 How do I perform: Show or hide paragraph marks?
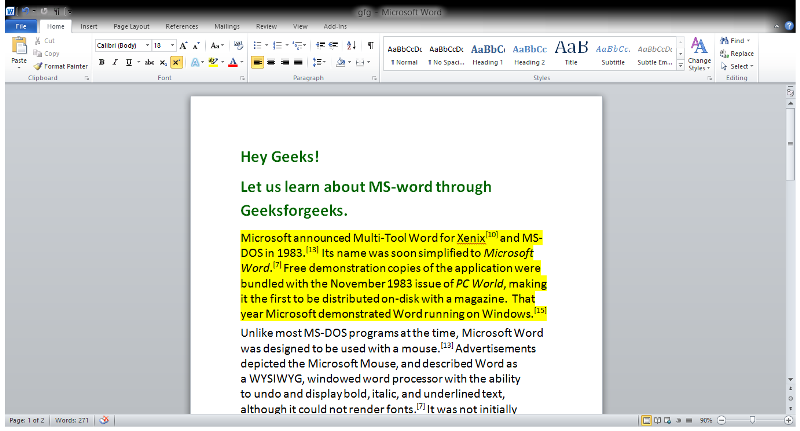click(x=370, y=45)
